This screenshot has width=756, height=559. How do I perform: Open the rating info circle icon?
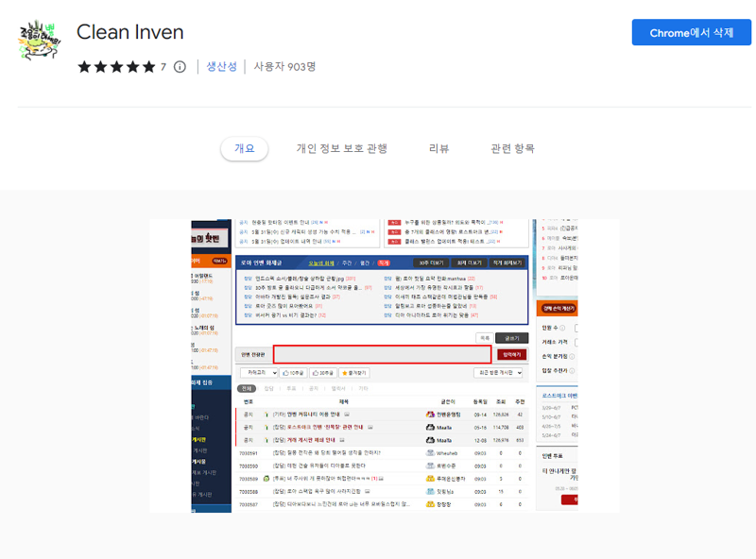(180, 67)
